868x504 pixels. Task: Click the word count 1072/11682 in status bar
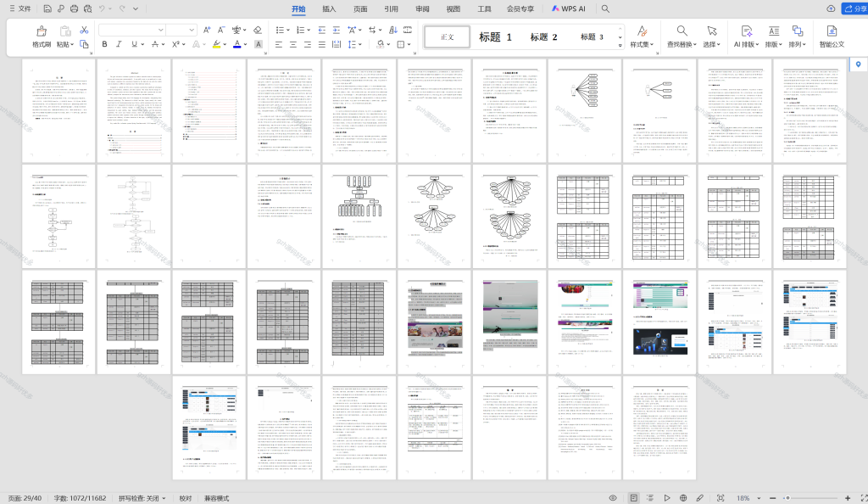click(x=80, y=498)
